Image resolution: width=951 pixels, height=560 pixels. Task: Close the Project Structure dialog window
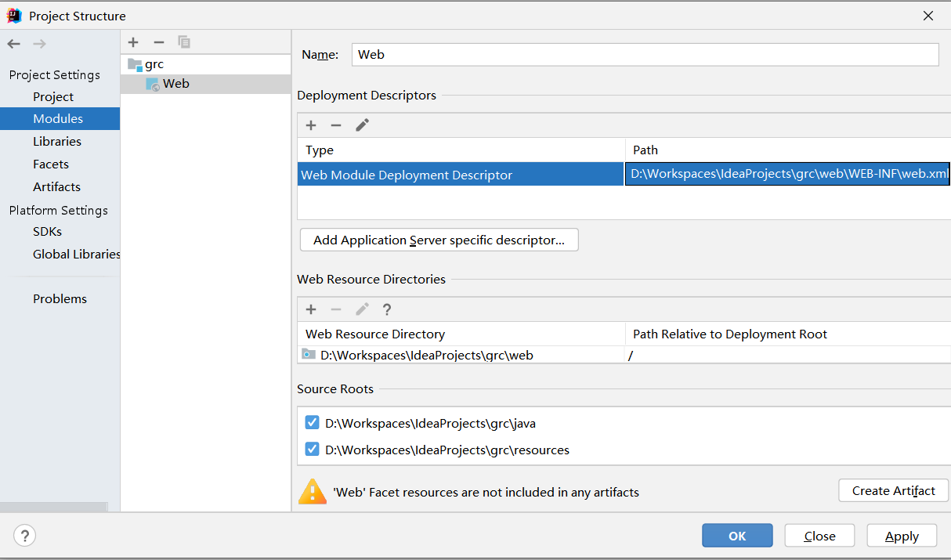click(928, 16)
